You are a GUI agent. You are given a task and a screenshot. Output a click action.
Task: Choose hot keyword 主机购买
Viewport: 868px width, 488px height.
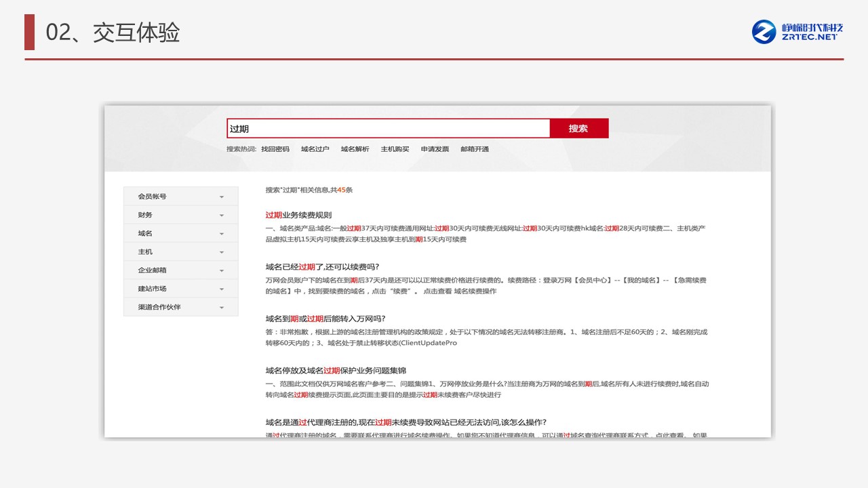point(395,149)
